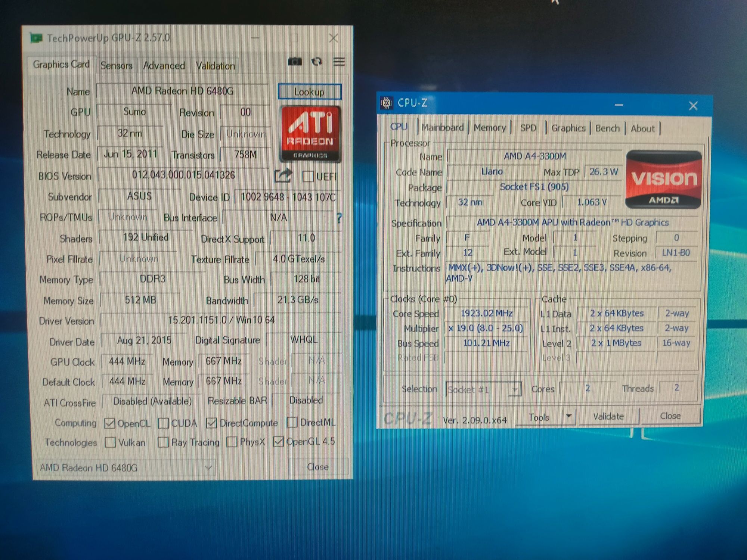Click the '21.3 GB/s' bandwidth value

click(x=298, y=300)
